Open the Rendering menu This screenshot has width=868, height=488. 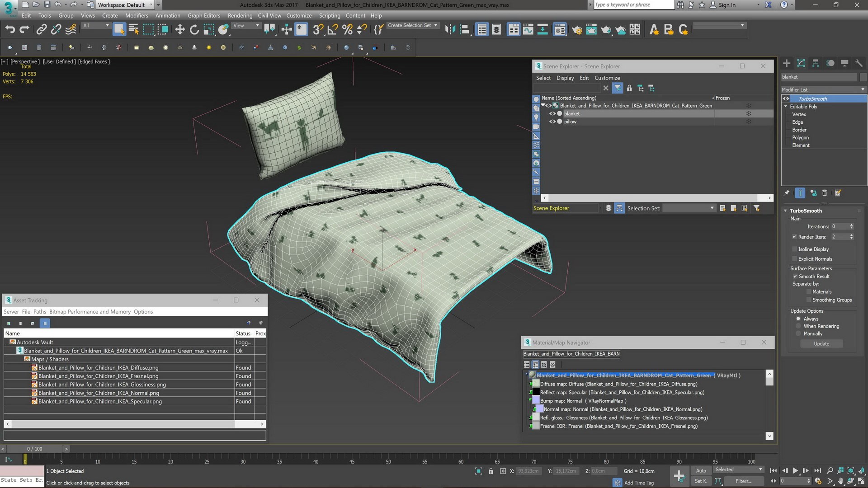[240, 15]
